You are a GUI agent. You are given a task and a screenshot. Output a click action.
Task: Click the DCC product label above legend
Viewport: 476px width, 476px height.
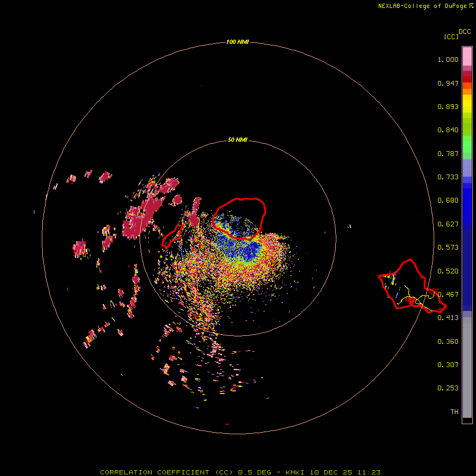[x=464, y=32]
